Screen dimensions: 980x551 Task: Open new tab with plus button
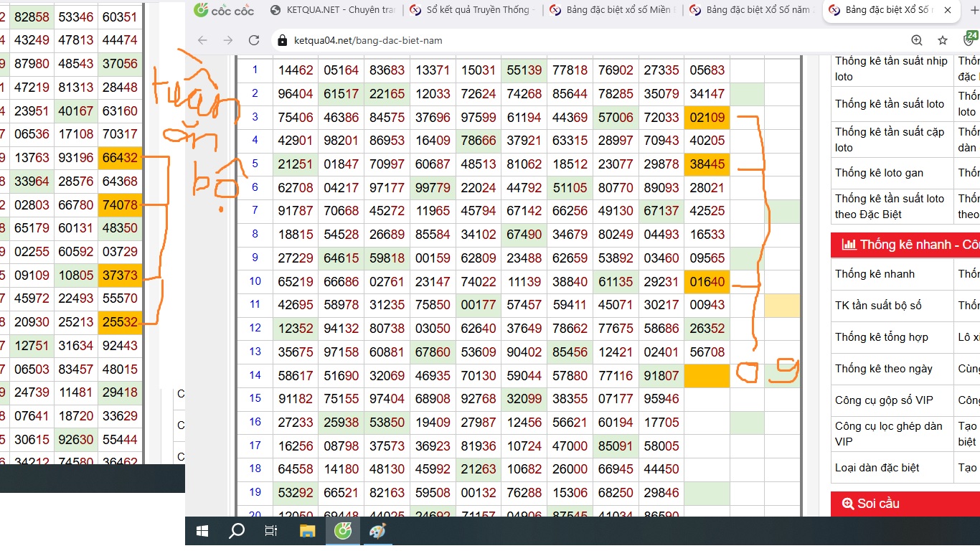tap(972, 10)
